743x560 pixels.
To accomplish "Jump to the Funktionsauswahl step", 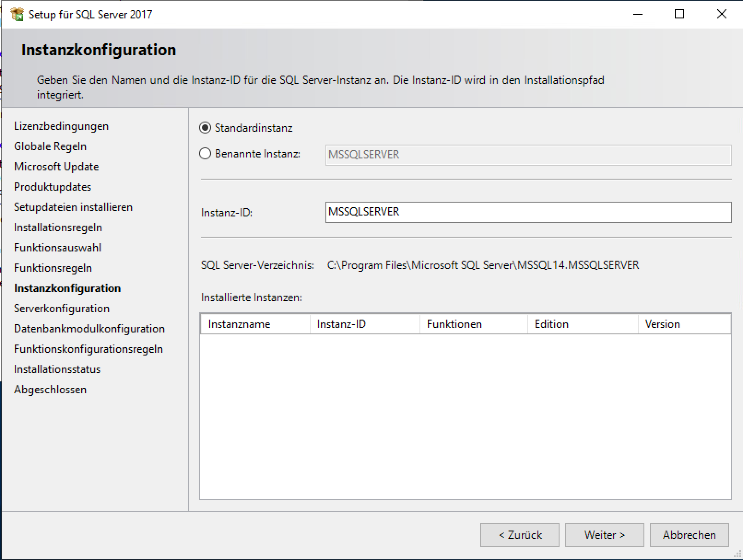I will pos(58,248).
